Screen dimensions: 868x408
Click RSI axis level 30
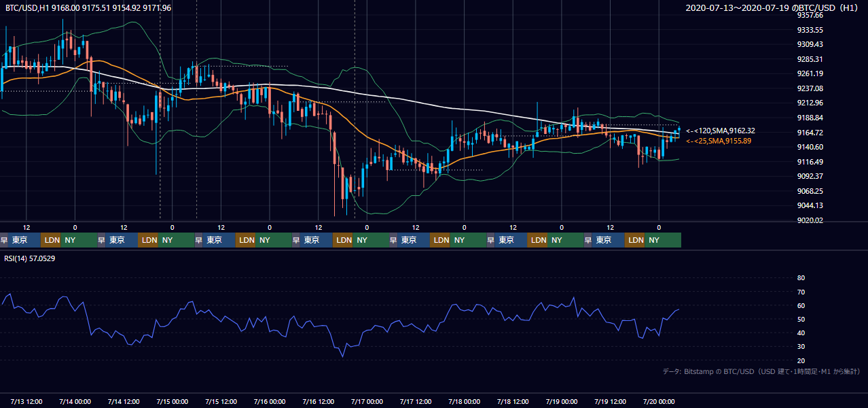(x=801, y=347)
